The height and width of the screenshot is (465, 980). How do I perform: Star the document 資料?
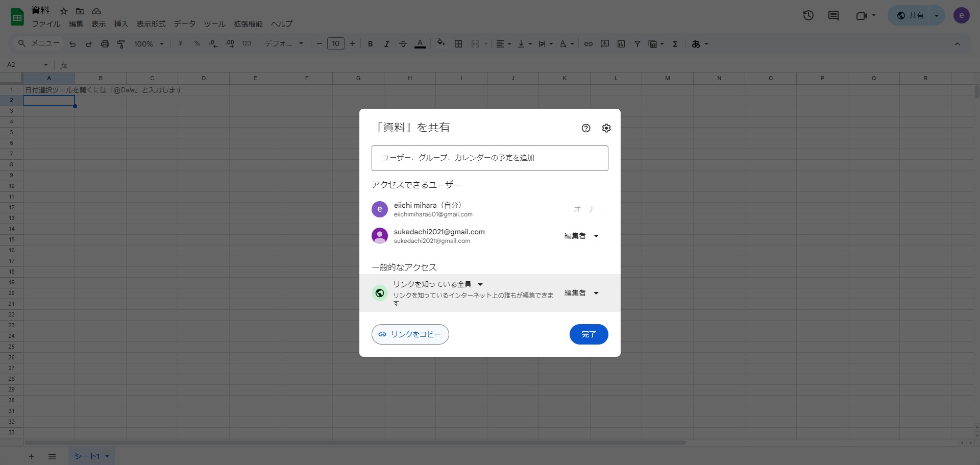(x=64, y=11)
